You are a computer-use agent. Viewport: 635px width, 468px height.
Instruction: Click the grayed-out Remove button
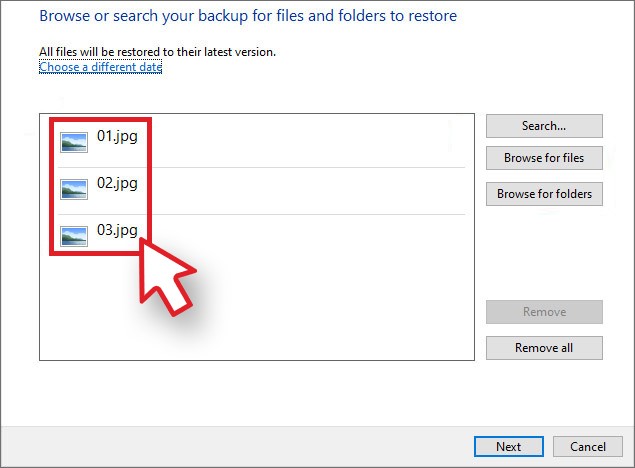(544, 312)
